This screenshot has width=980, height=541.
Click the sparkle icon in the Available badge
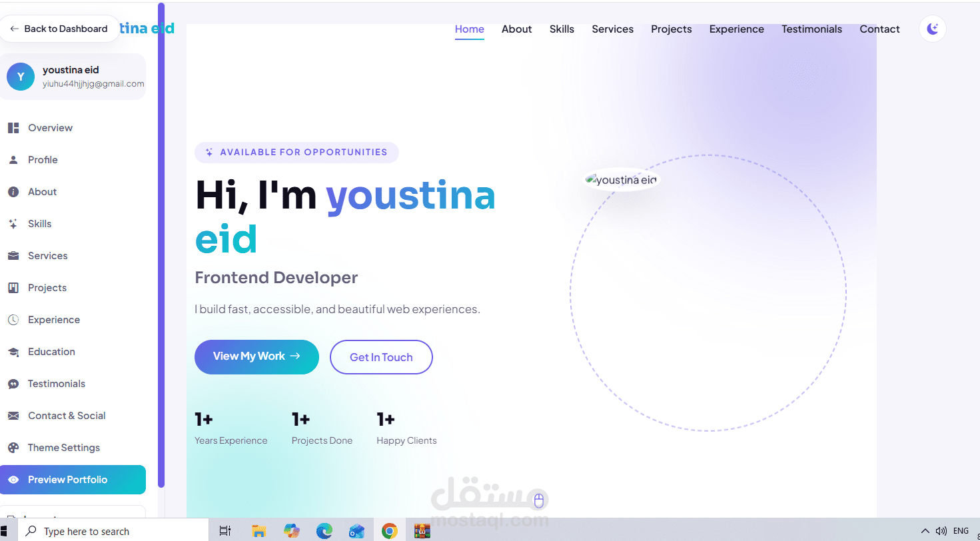(209, 152)
